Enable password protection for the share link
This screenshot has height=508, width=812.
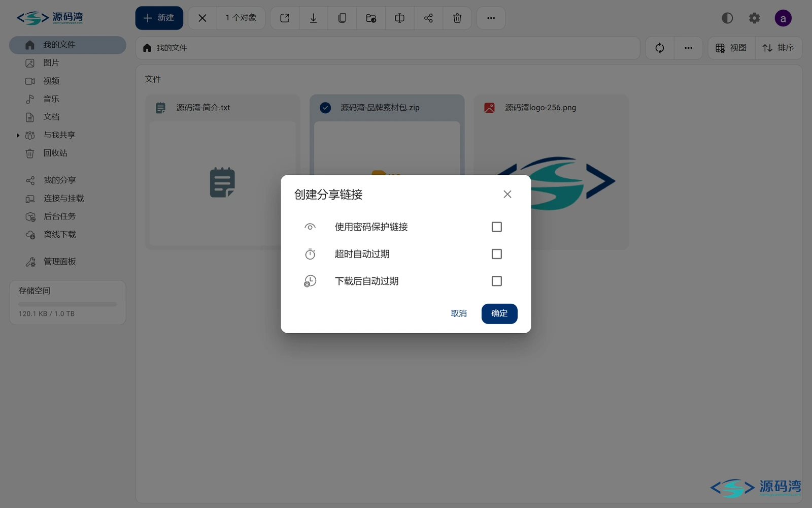[496, 227]
